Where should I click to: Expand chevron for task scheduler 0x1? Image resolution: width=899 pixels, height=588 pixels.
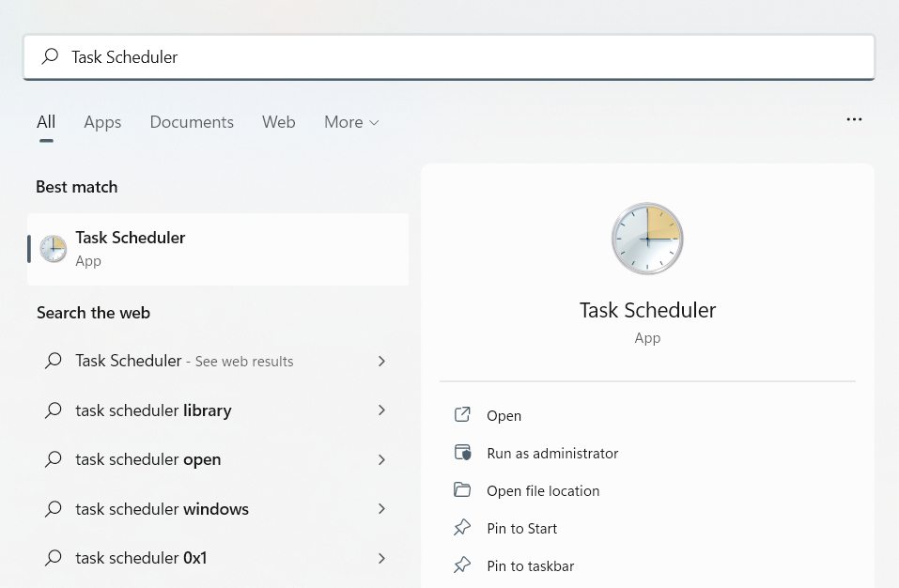coord(381,558)
